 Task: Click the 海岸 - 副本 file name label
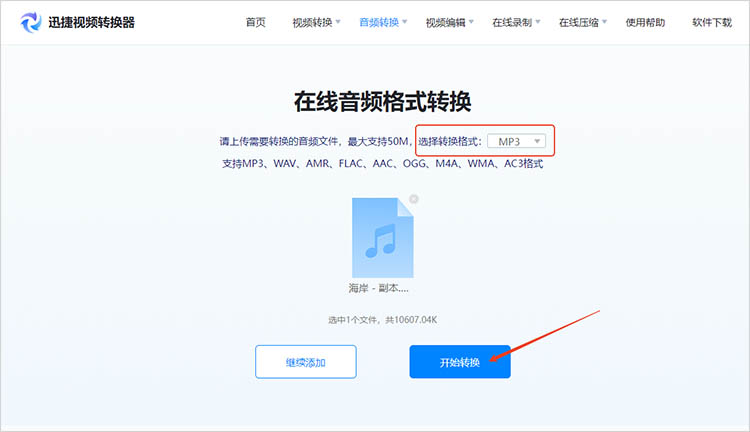[378, 288]
